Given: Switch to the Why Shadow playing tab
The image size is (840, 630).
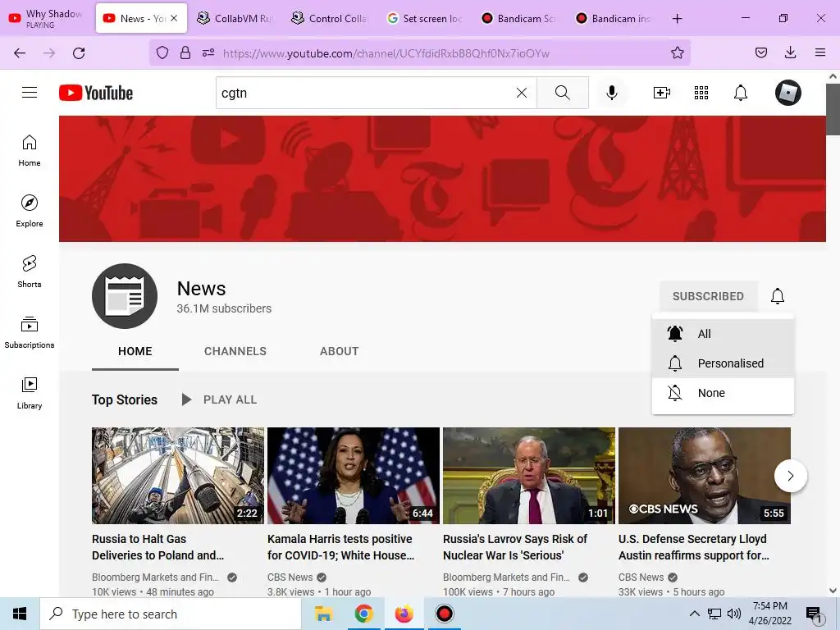Looking at the screenshot, I should tap(47, 18).
